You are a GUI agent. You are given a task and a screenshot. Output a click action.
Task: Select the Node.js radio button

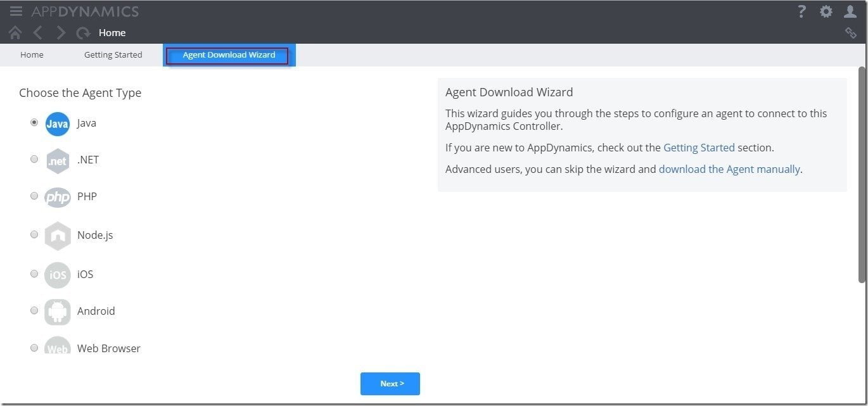click(34, 234)
